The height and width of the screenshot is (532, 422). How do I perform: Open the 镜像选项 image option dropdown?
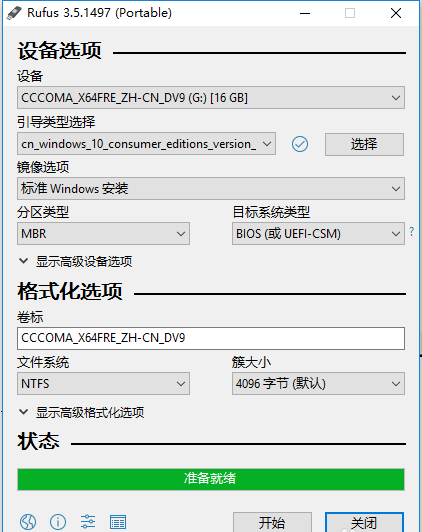211,188
